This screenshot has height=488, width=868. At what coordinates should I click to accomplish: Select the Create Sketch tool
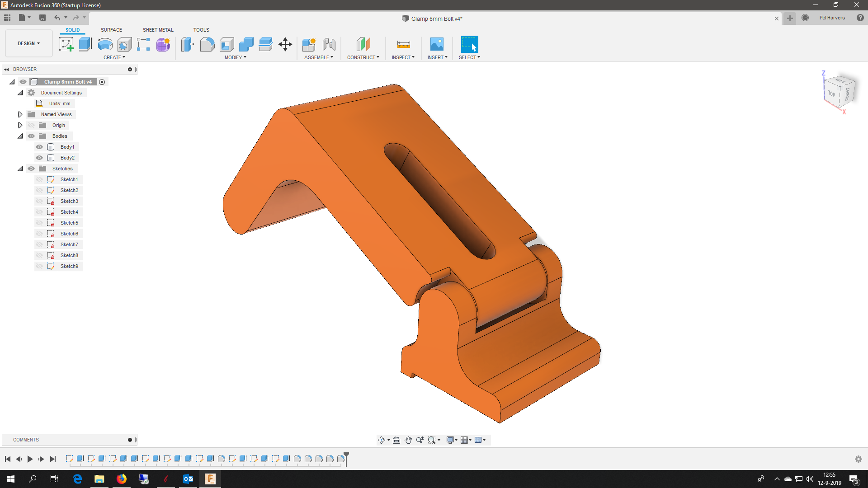tap(66, 44)
